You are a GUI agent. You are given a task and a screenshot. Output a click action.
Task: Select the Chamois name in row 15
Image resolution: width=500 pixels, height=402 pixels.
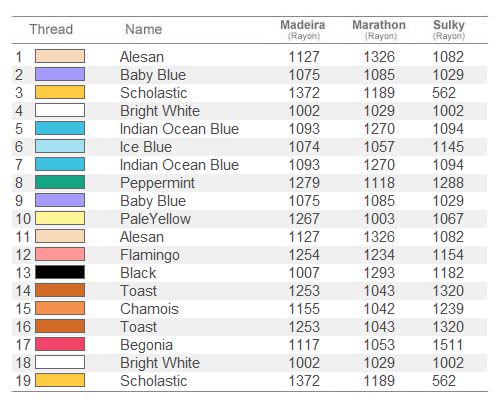149,309
